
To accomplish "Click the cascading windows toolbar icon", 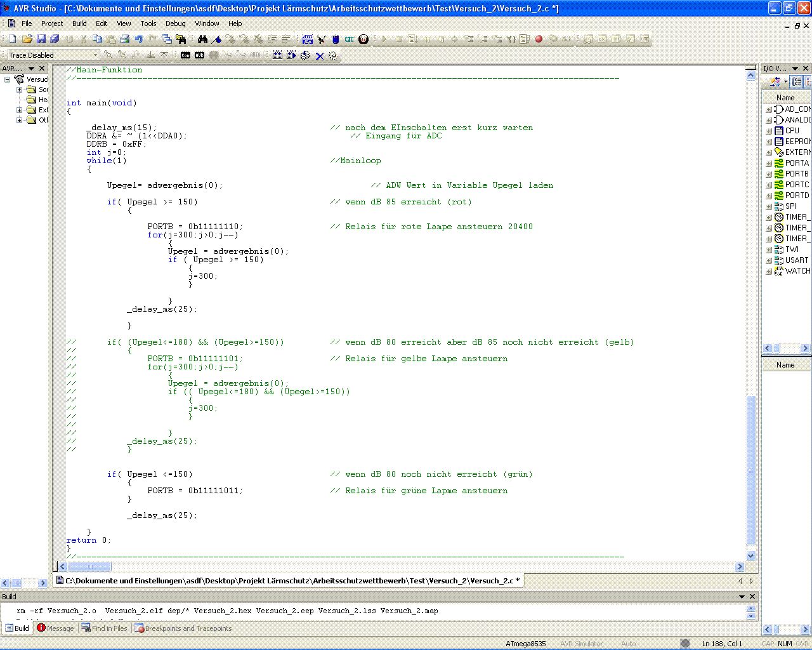I will [x=167, y=39].
